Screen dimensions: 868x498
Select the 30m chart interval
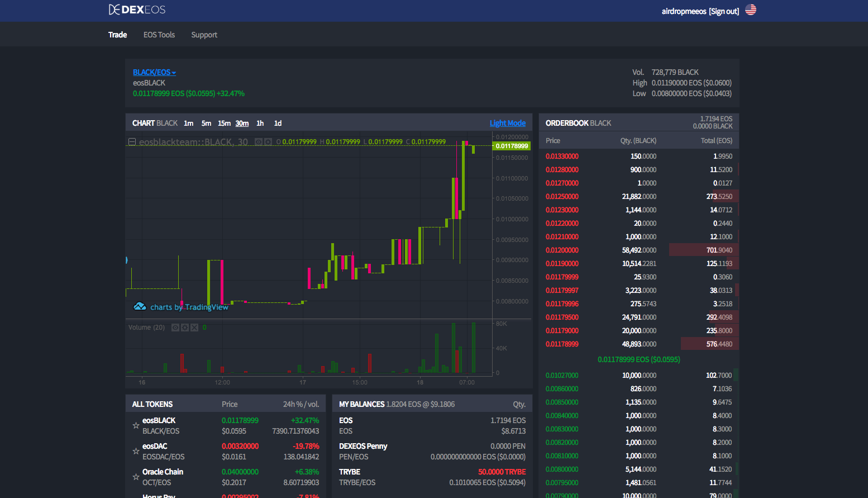(242, 123)
